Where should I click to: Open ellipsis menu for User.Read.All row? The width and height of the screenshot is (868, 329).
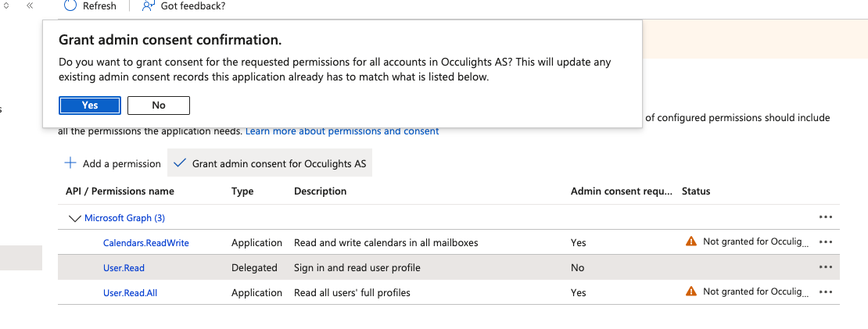click(825, 292)
